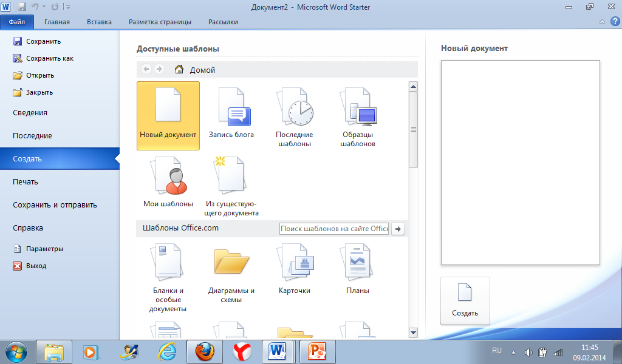Click the network signal tray icon
The height and width of the screenshot is (364, 622).
(x=558, y=352)
